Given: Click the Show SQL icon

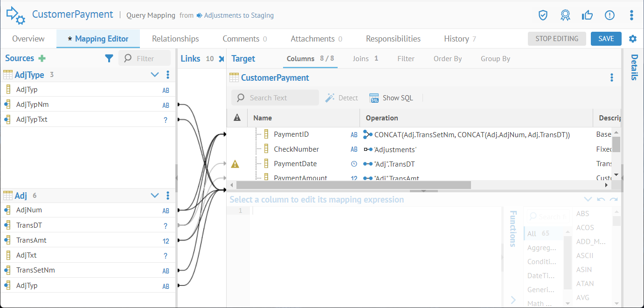Looking at the screenshot, I should click(x=374, y=98).
